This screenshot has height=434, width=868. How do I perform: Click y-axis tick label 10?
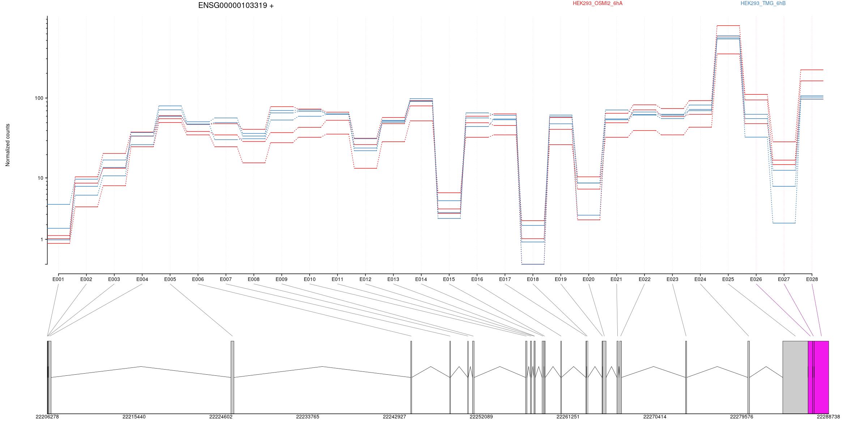pyautogui.click(x=40, y=178)
